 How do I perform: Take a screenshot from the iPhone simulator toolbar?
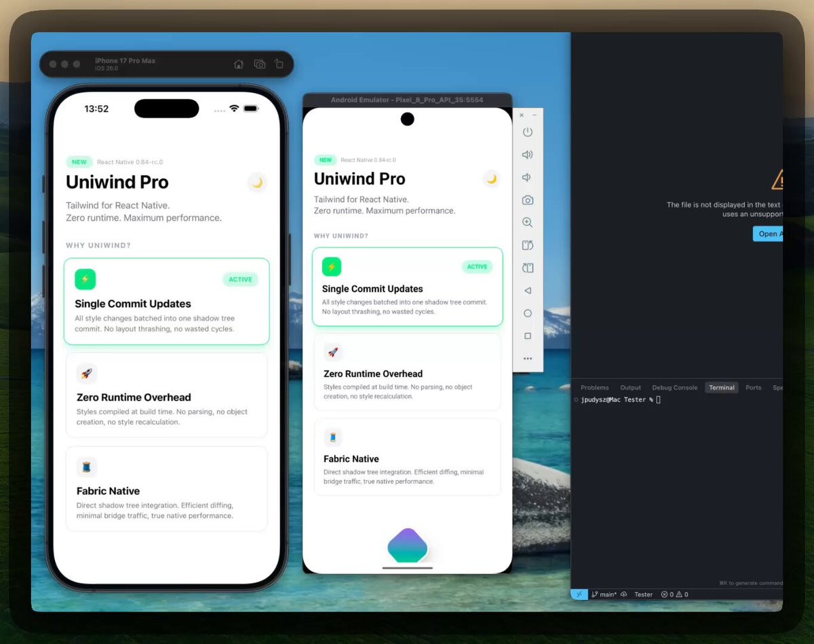[259, 64]
